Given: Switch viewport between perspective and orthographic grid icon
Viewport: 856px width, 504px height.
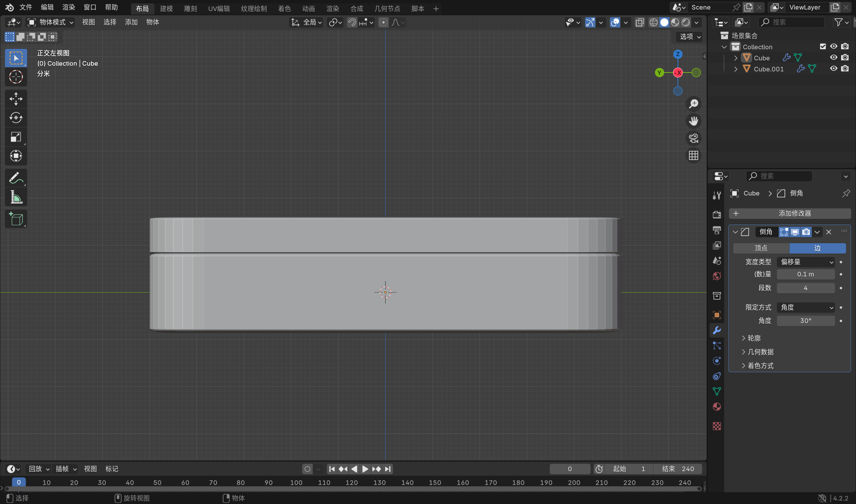Looking at the screenshot, I should point(693,155).
